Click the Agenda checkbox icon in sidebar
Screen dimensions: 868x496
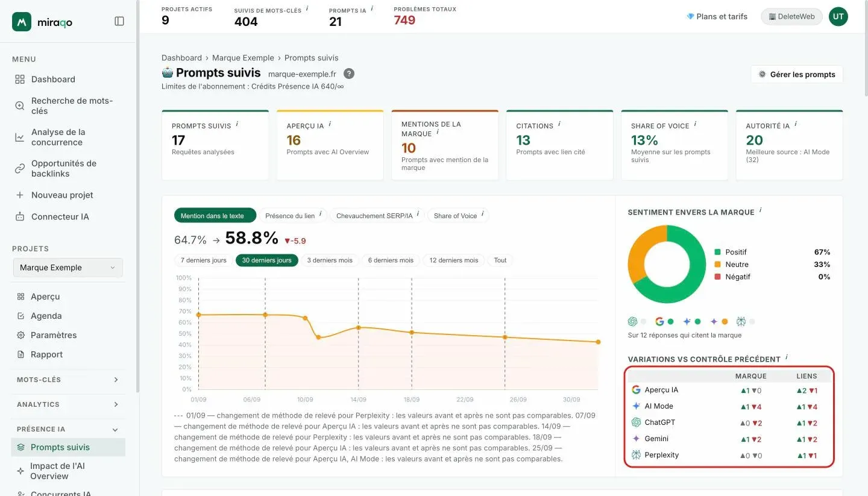click(x=21, y=316)
